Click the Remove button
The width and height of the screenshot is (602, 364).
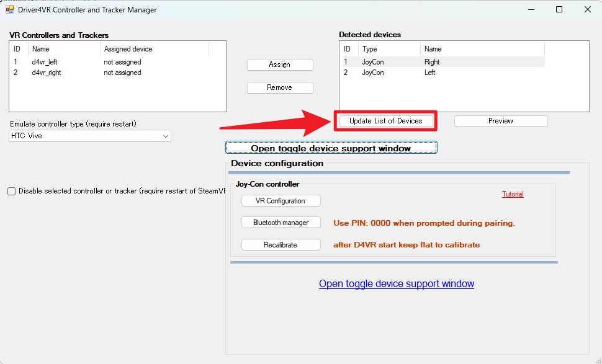point(280,88)
